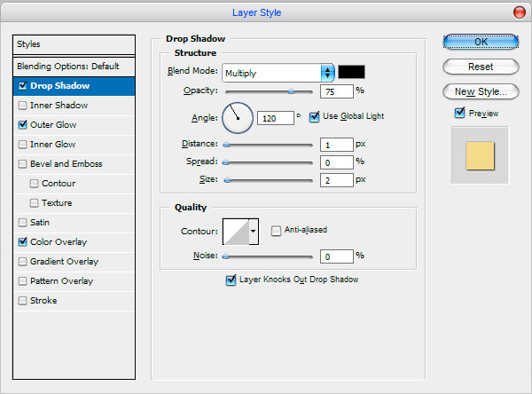Open the Inner Glow settings panel
Image resolution: width=532 pixels, height=394 pixels.
(x=53, y=145)
